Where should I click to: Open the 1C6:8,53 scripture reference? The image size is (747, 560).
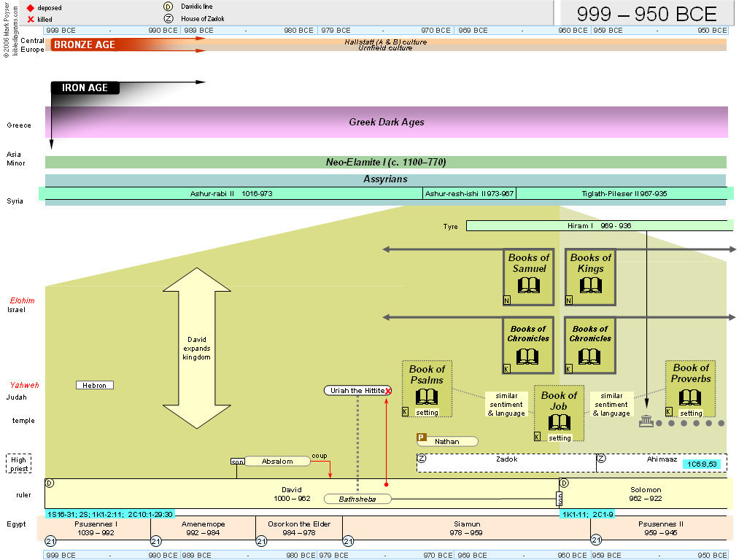(703, 464)
